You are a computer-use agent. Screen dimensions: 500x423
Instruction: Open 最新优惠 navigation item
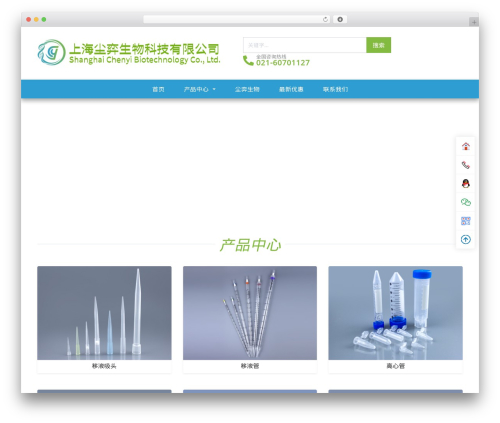(291, 89)
